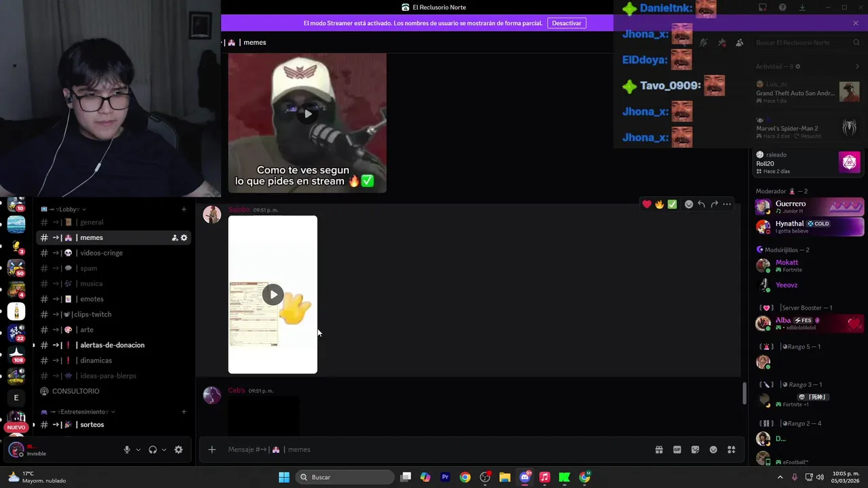Search icon in El Reclusorio Norte search

coord(856,42)
